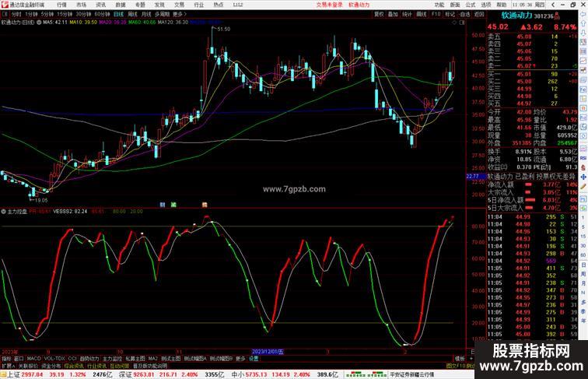
Task: Open the 帮助 menu
Action: coord(502,5)
